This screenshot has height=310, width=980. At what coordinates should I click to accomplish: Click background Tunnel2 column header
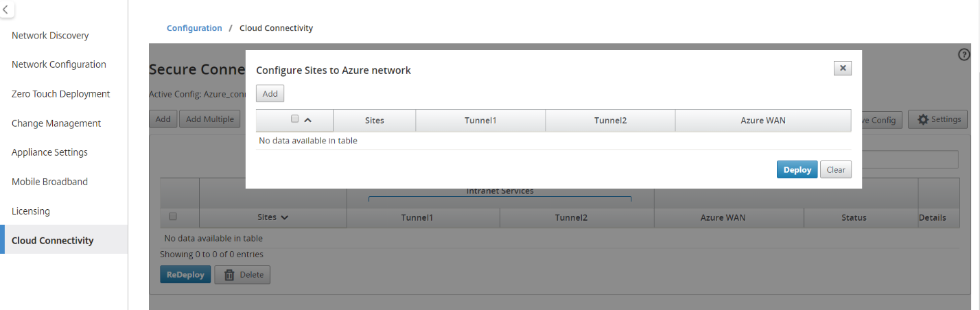pyautogui.click(x=577, y=217)
